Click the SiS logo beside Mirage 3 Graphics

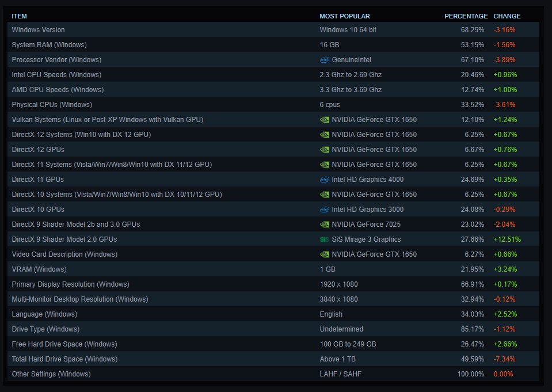tap(325, 239)
